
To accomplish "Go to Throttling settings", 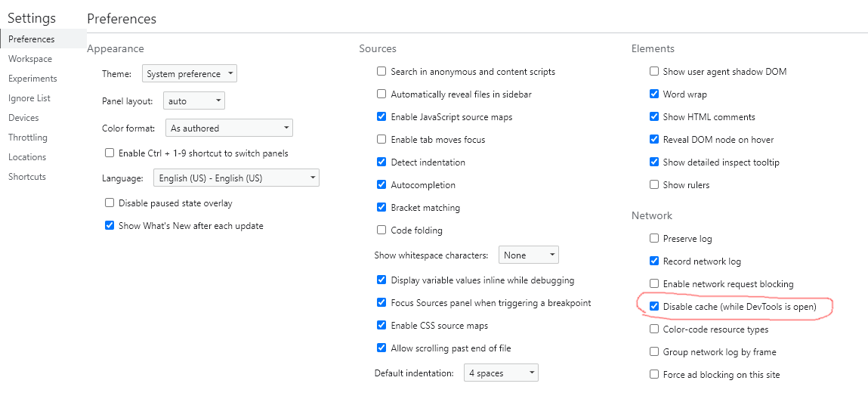I will pos(28,138).
